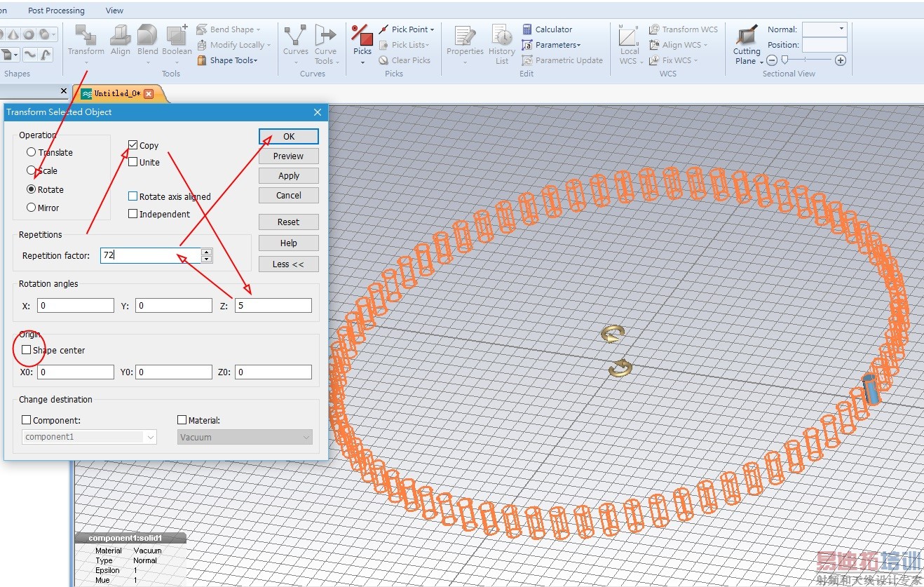This screenshot has width=924, height=587.
Task: Enable the Material destination checkbox
Action: 182,420
